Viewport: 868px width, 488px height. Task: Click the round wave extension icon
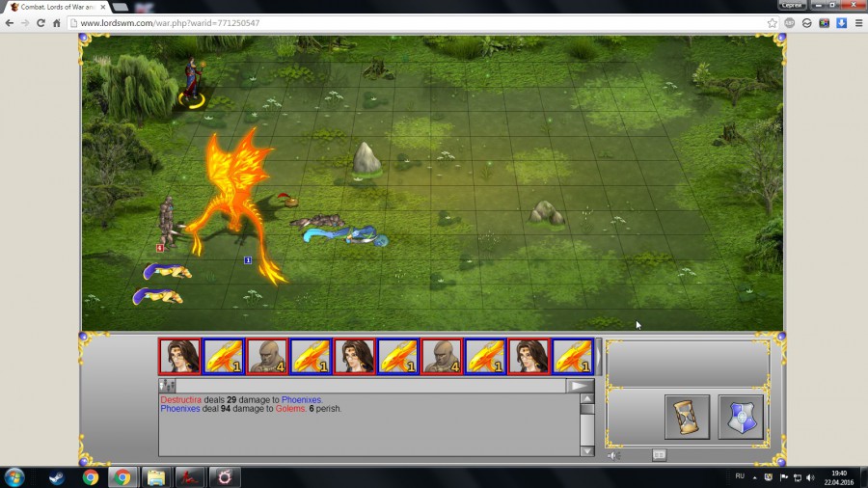click(806, 23)
